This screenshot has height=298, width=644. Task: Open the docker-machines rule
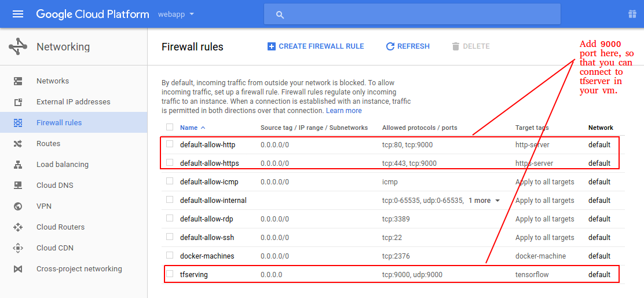point(207,256)
